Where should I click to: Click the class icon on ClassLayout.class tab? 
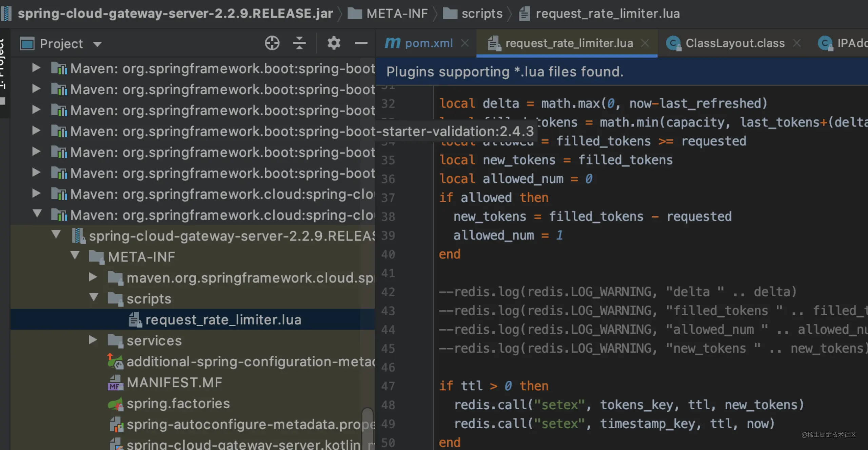[x=673, y=43]
